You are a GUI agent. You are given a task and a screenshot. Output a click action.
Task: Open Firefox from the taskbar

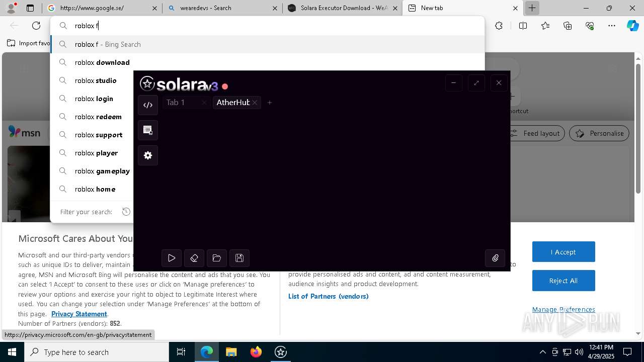click(x=256, y=352)
